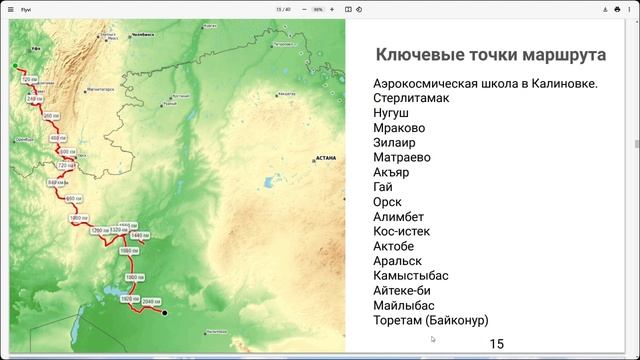Click 'Аэрокосмическая школа в Калиновке.' line

point(485,84)
